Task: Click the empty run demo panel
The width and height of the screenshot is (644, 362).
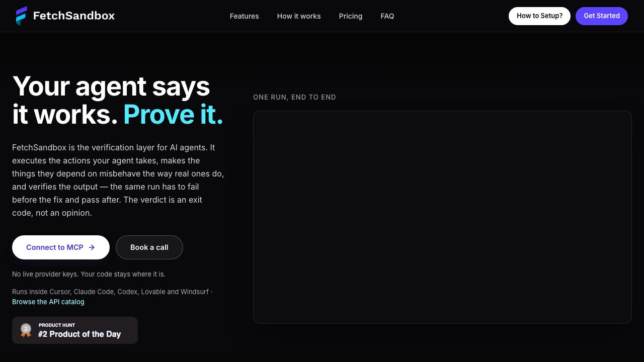Action: (x=442, y=217)
